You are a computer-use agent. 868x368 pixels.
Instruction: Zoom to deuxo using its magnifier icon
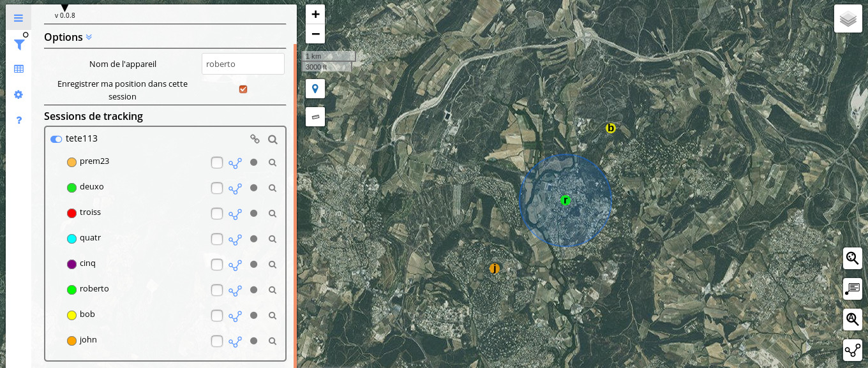(273, 188)
